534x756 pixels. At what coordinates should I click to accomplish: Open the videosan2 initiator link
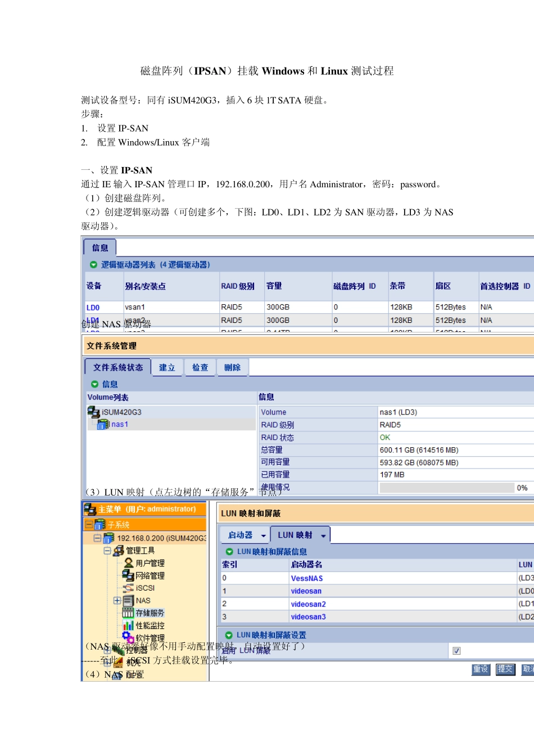(309, 604)
